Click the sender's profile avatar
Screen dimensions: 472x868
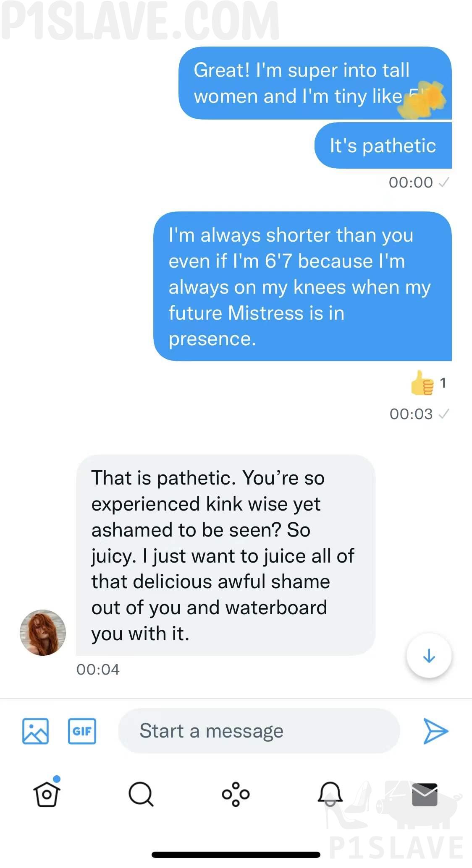click(x=43, y=632)
